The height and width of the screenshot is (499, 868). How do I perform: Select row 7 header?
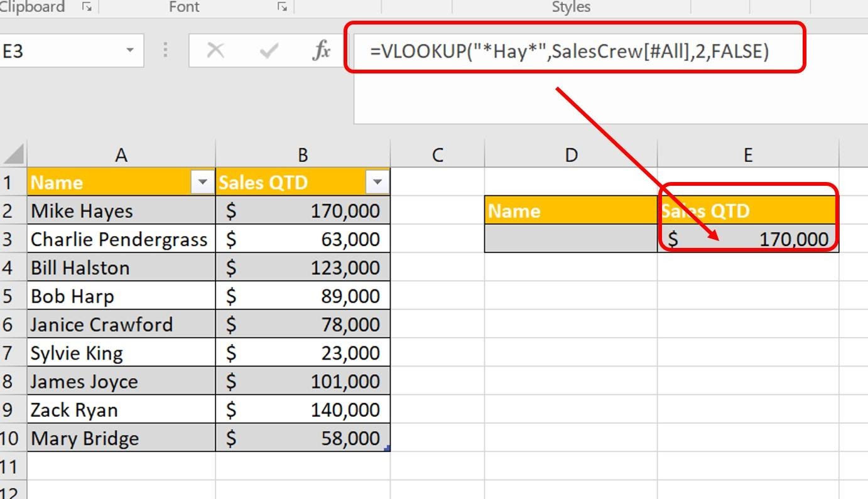tap(13, 353)
